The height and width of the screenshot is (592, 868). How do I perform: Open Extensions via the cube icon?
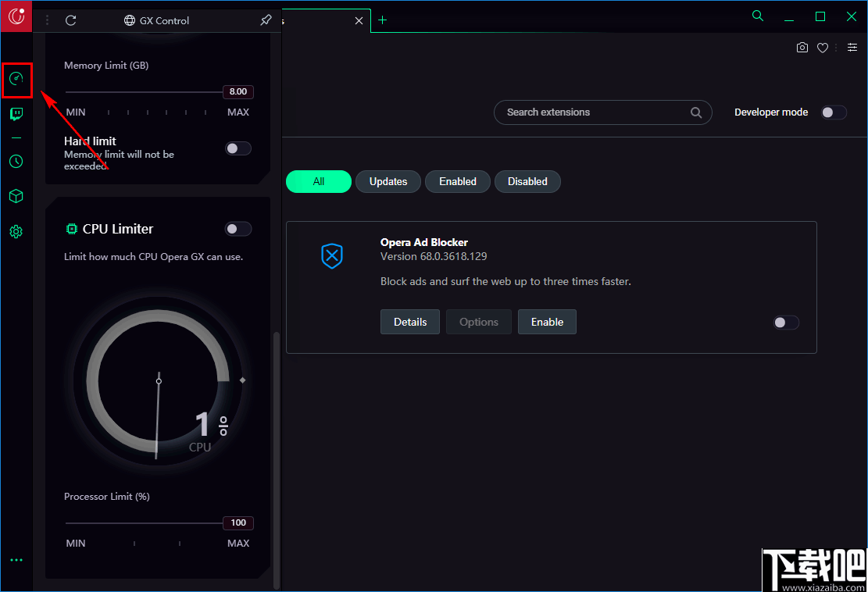(16, 196)
